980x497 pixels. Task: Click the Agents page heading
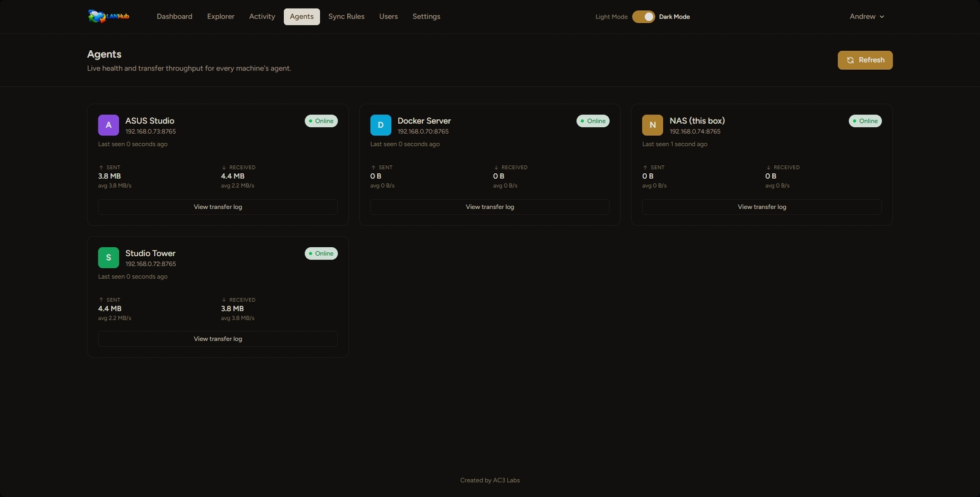pos(104,54)
